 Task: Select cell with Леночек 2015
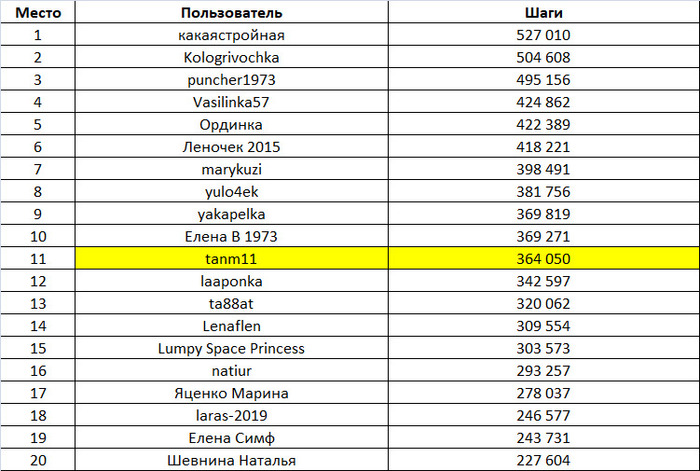coord(231,147)
